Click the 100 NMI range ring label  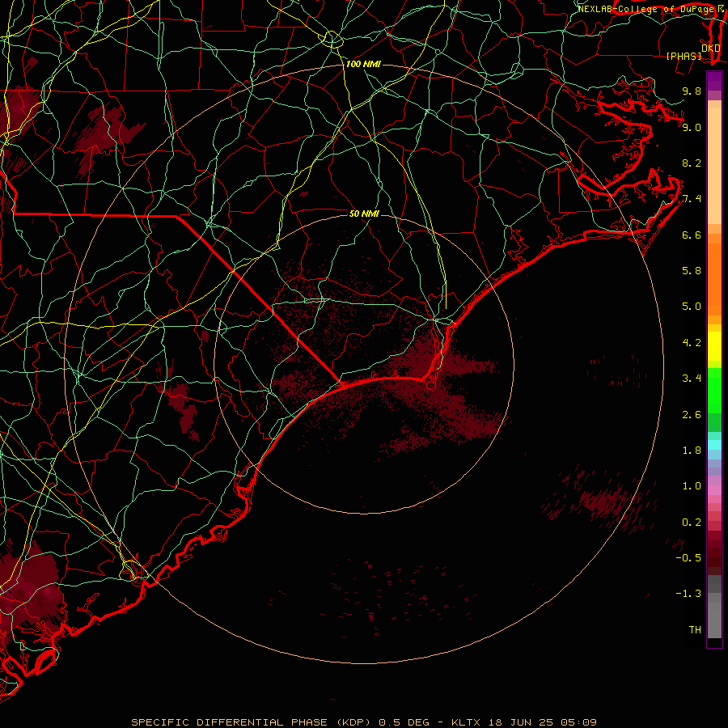[x=363, y=64]
